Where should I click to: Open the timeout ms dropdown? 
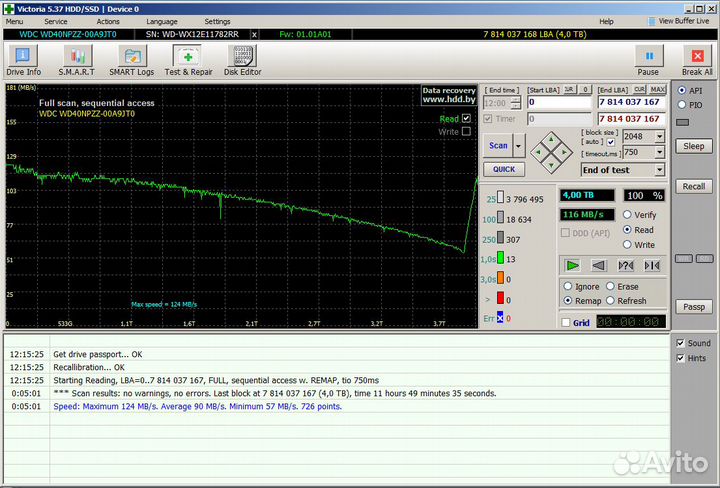658,153
